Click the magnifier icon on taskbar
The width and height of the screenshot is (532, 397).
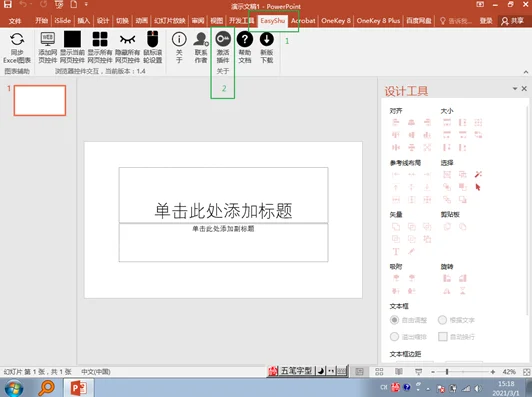point(46,388)
